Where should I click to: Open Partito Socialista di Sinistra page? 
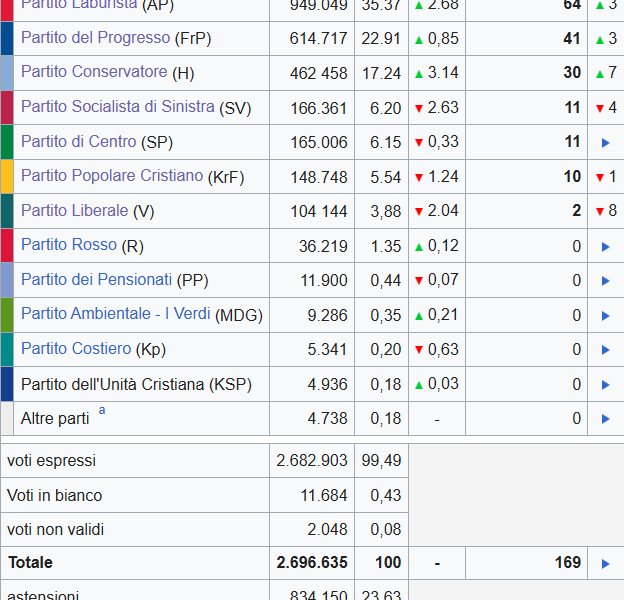pyautogui.click(x=117, y=107)
